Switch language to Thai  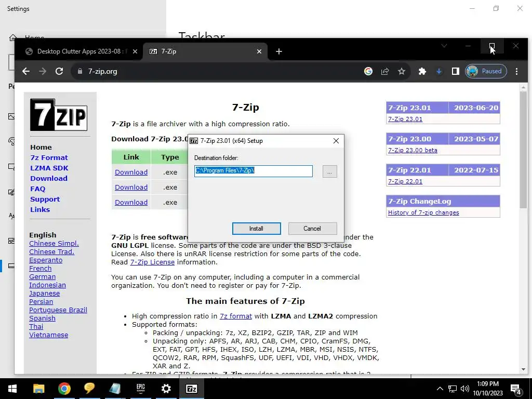coord(36,327)
